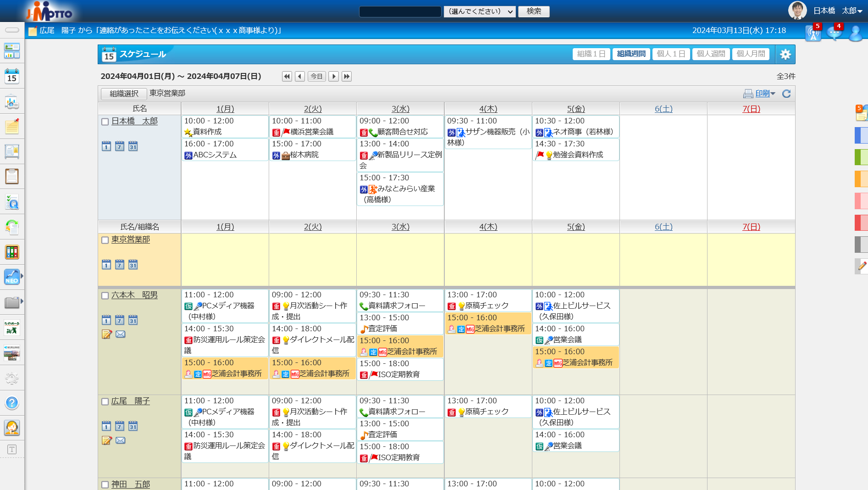Open the NEO application icon in sidebar
The image size is (868, 490).
click(12, 277)
